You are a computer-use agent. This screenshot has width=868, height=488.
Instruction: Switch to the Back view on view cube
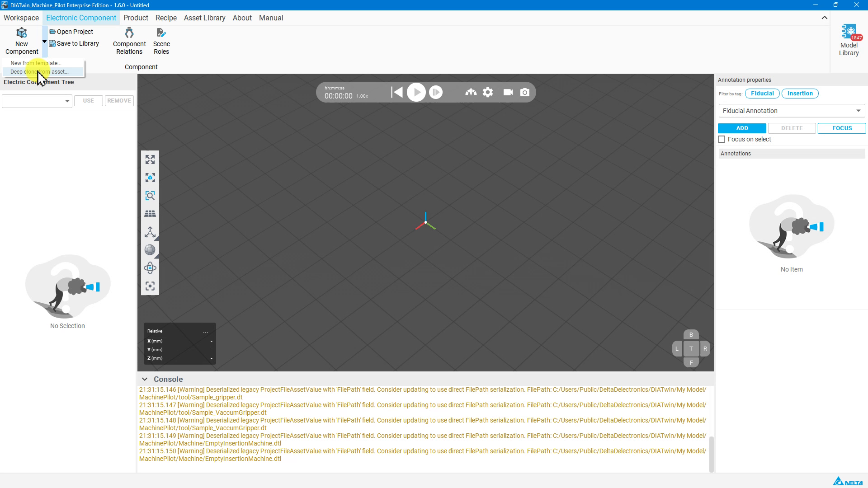[691, 335]
